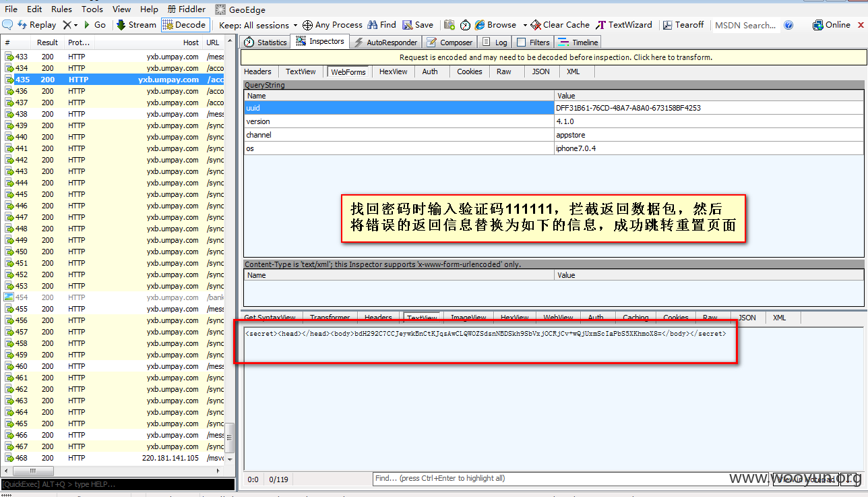
Task: Select the response Caching tab
Action: click(x=635, y=318)
